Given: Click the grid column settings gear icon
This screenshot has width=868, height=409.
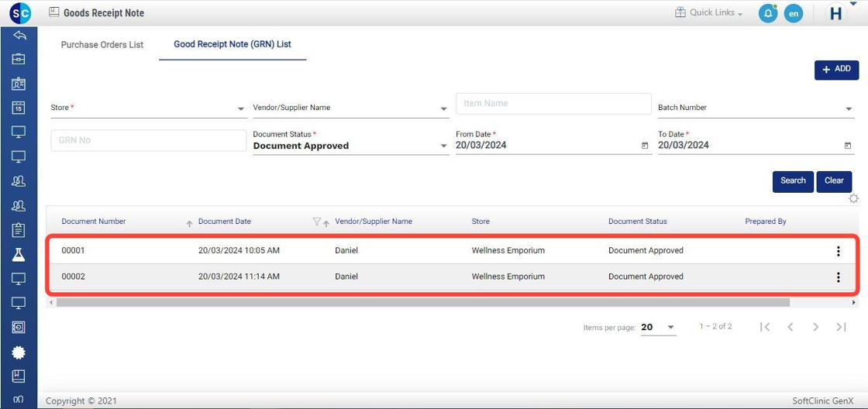Looking at the screenshot, I should tap(853, 199).
